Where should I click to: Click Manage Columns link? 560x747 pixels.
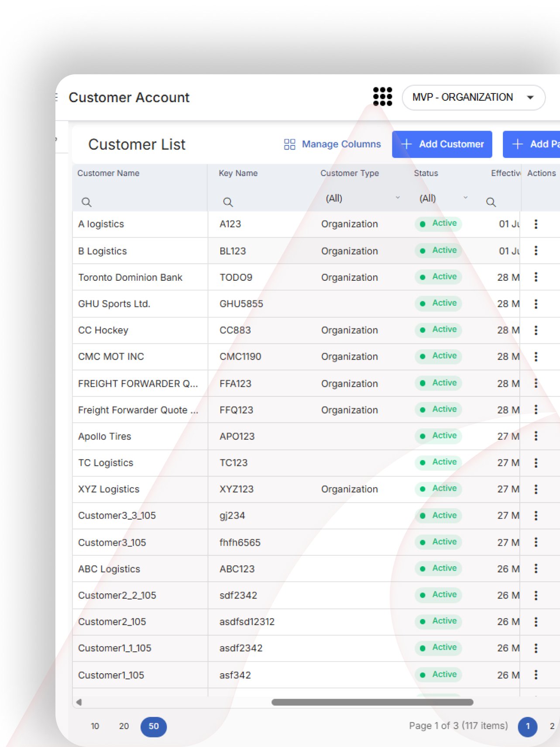click(341, 144)
